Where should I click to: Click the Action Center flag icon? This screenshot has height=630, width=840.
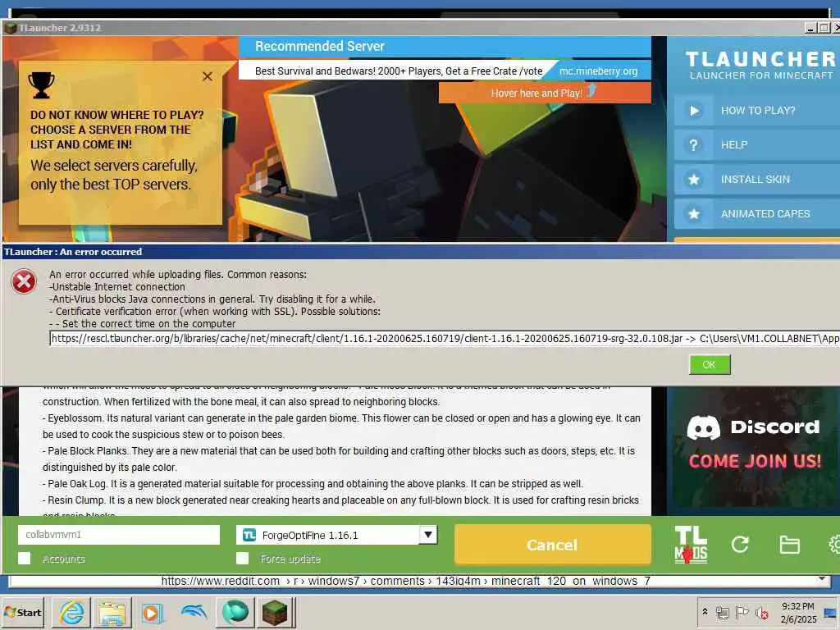742,612
